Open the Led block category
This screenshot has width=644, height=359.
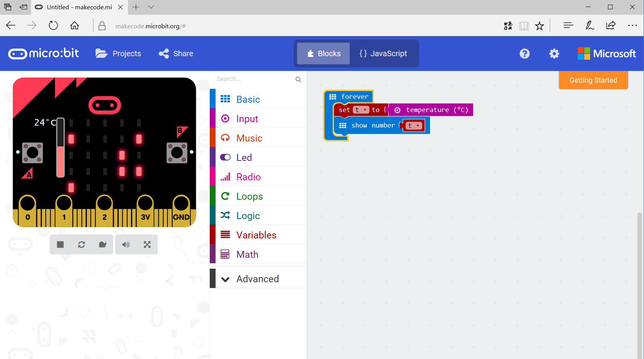[244, 157]
